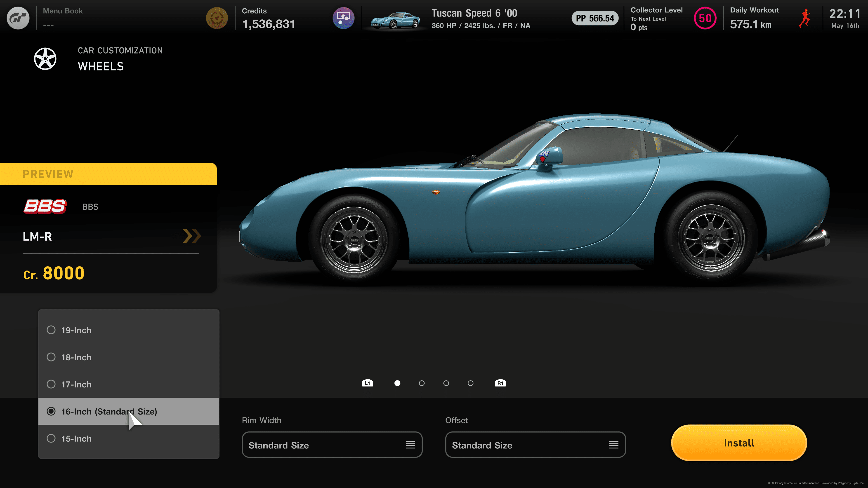
Task: Go to the third camera view dot
Action: pyautogui.click(x=446, y=383)
